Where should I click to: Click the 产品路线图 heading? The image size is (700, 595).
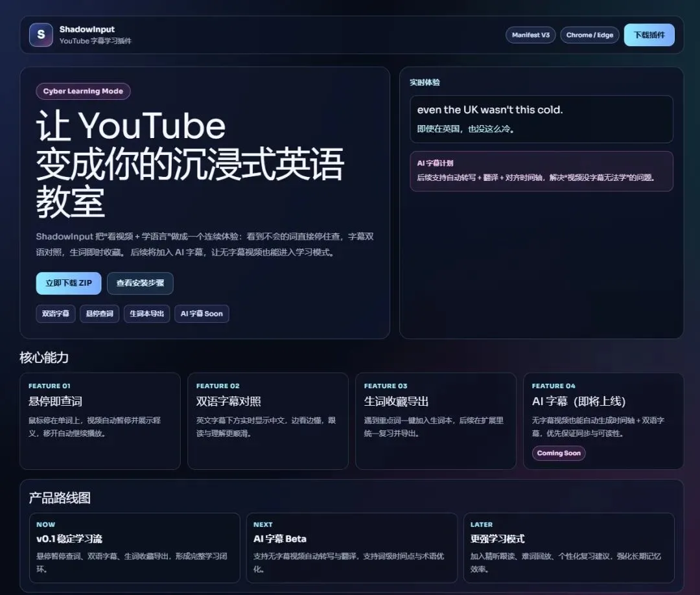pyautogui.click(x=60, y=498)
